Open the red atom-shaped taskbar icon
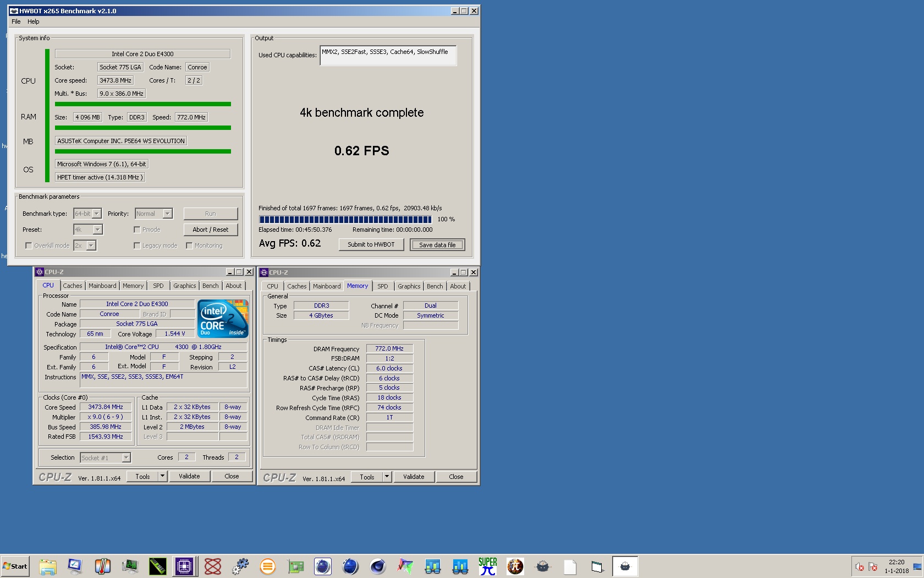This screenshot has width=924, height=578. (213, 566)
